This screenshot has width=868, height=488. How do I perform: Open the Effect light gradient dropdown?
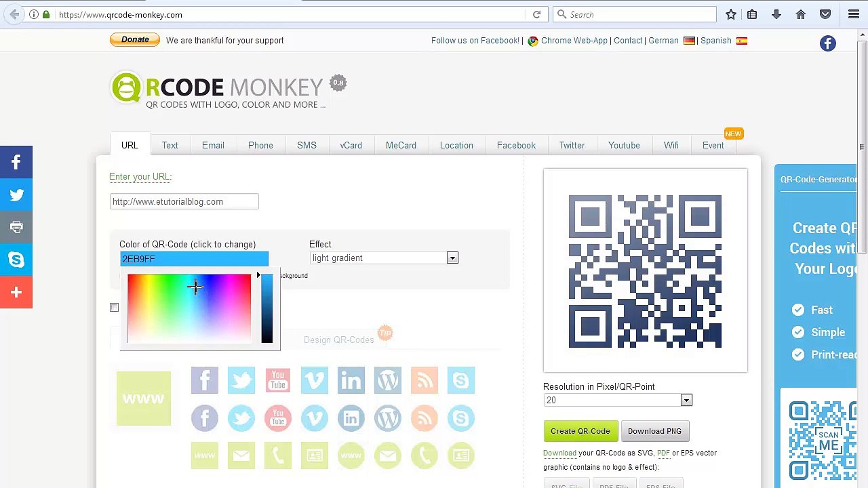click(384, 258)
